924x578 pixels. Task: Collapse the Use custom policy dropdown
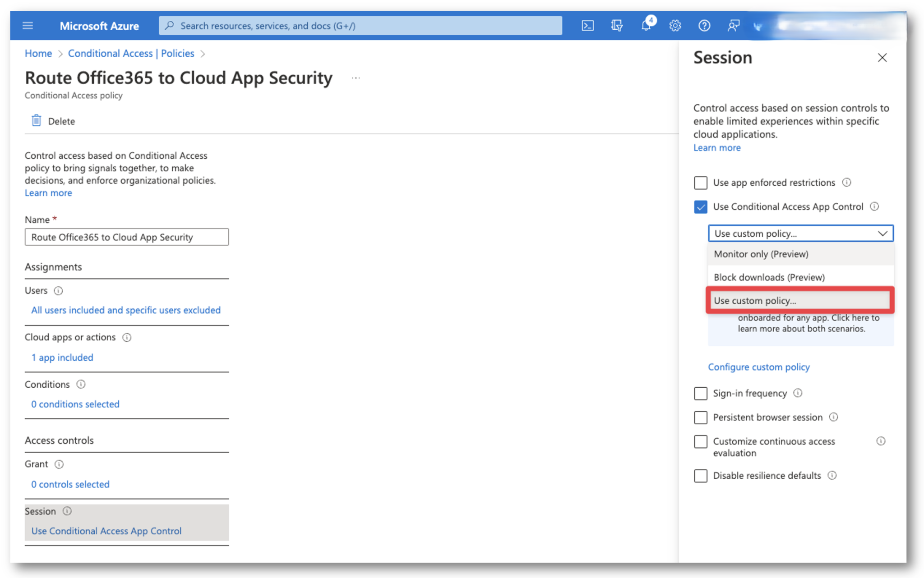(800, 234)
